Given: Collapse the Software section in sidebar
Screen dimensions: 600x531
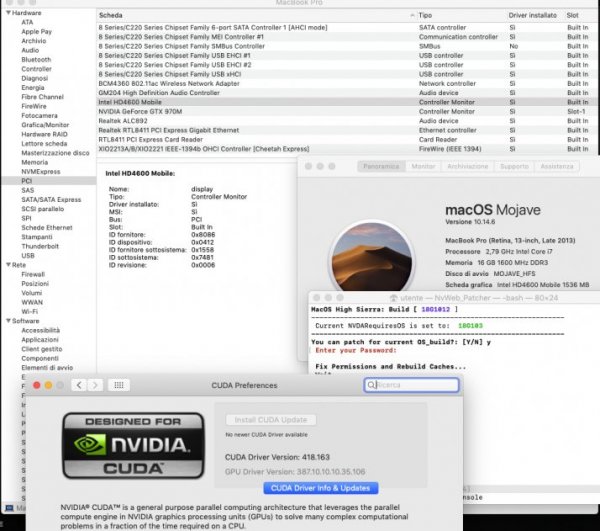Looking at the screenshot, I should click(8, 321).
